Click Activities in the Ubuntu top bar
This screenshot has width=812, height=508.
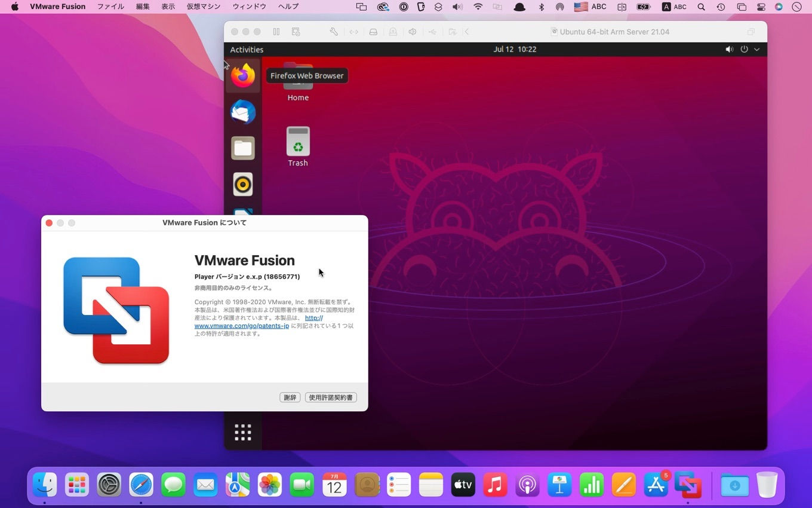(247, 50)
